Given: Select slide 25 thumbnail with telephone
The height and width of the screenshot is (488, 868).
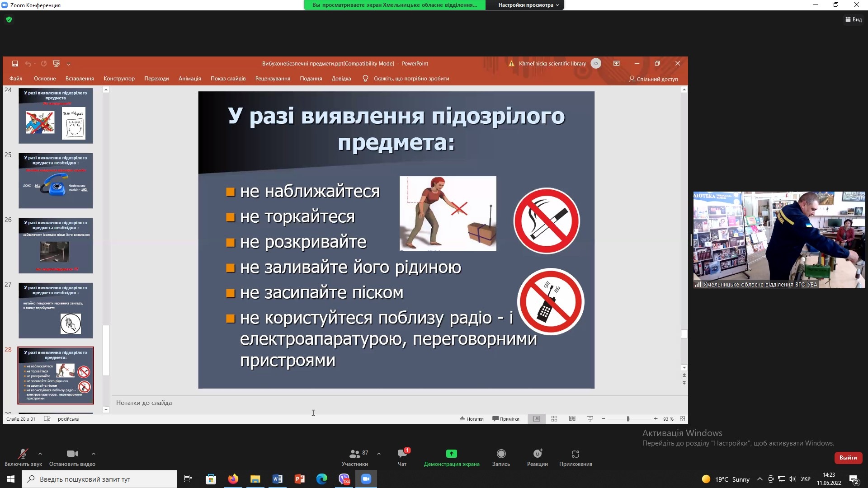Looking at the screenshot, I should click(56, 181).
